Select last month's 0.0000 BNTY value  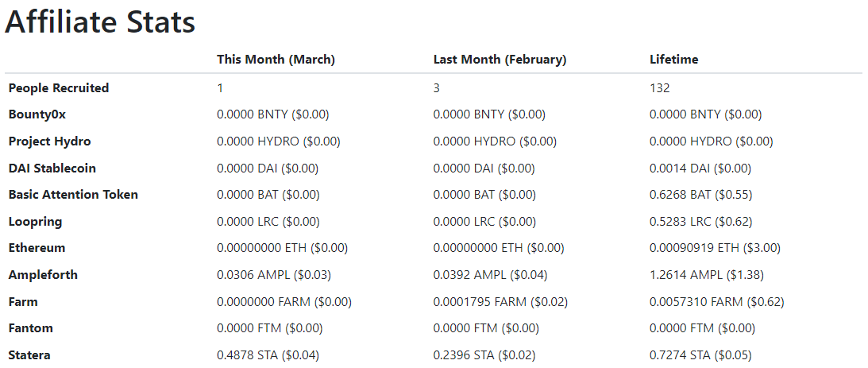click(x=489, y=114)
